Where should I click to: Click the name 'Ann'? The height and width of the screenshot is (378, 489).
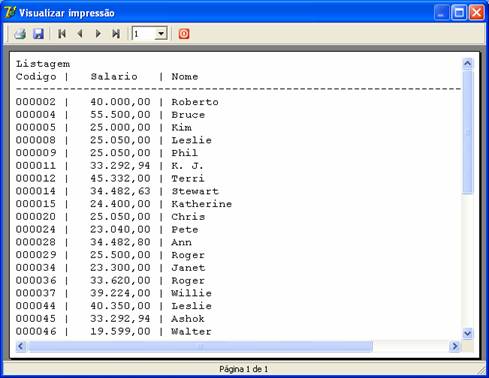point(181,242)
